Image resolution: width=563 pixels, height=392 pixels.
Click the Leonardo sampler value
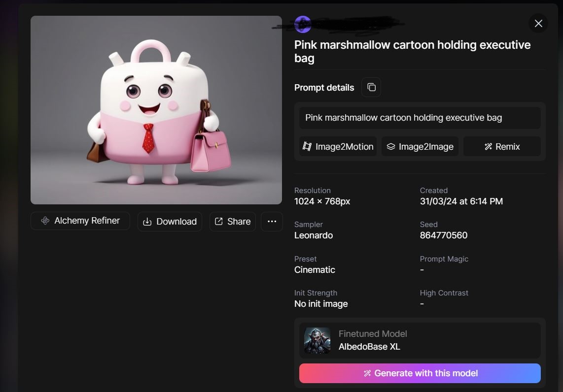click(314, 235)
